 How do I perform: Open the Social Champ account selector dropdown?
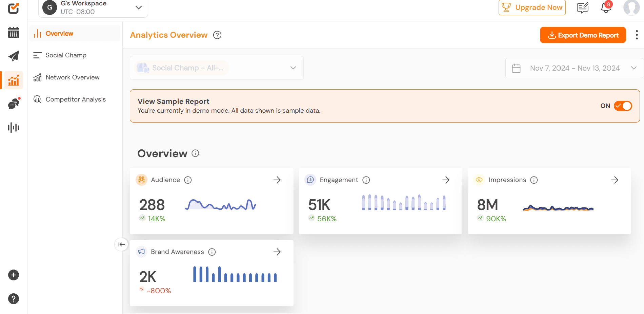(x=216, y=68)
